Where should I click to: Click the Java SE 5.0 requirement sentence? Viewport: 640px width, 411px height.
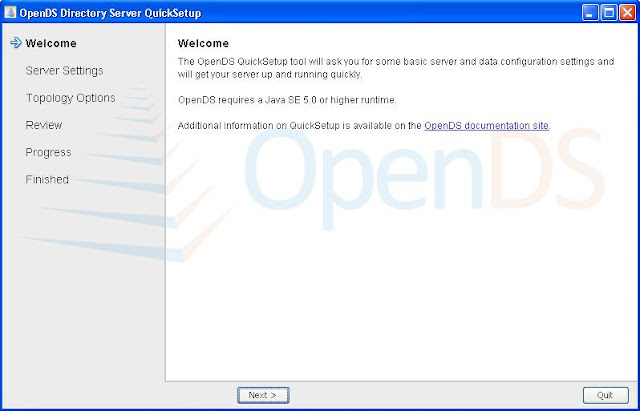tap(287, 100)
